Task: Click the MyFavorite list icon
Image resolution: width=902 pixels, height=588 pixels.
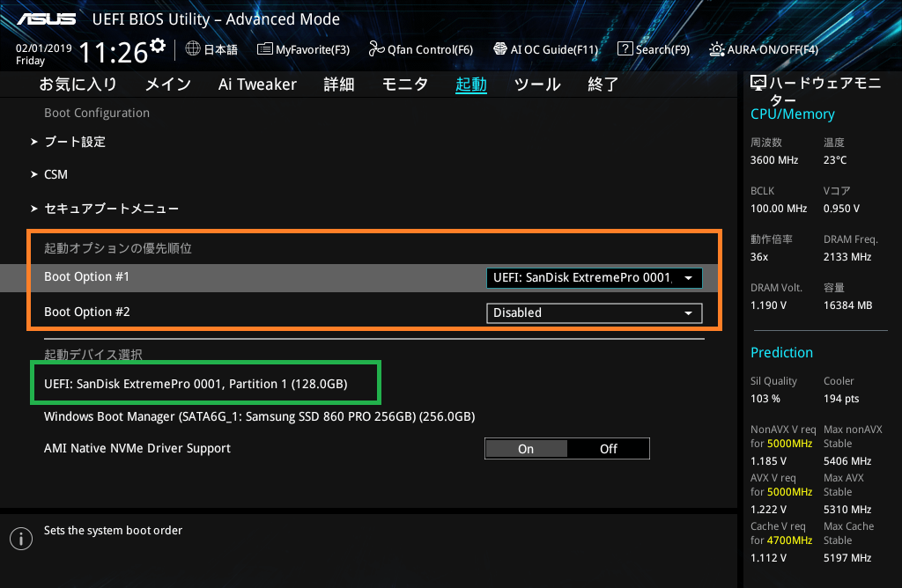Action: pos(264,49)
